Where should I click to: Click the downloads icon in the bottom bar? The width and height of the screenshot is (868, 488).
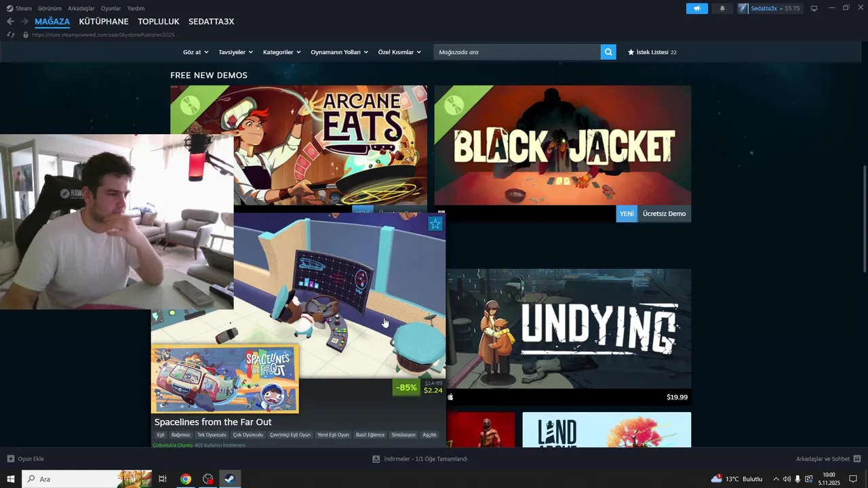[376, 459]
